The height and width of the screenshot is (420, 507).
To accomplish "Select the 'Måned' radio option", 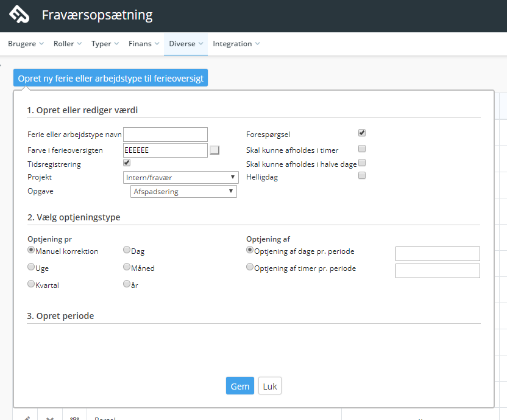I will click(x=127, y=267).
